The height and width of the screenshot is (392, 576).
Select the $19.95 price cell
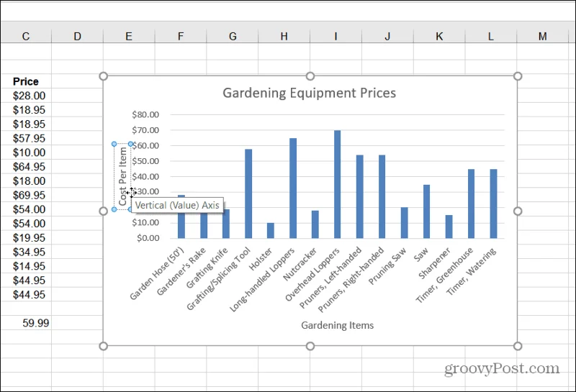click(x=26, y=238)
